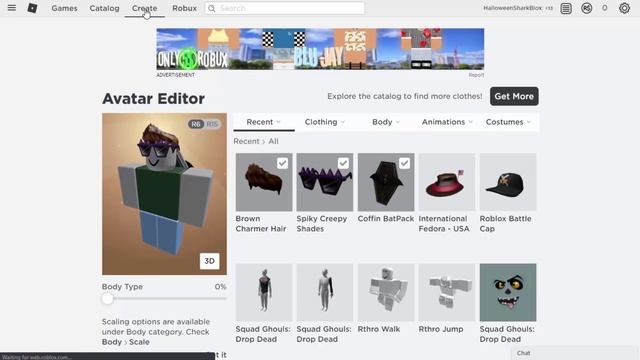Open the Robux page
Viewport: 640px width, 360px height.
(184, 8)
